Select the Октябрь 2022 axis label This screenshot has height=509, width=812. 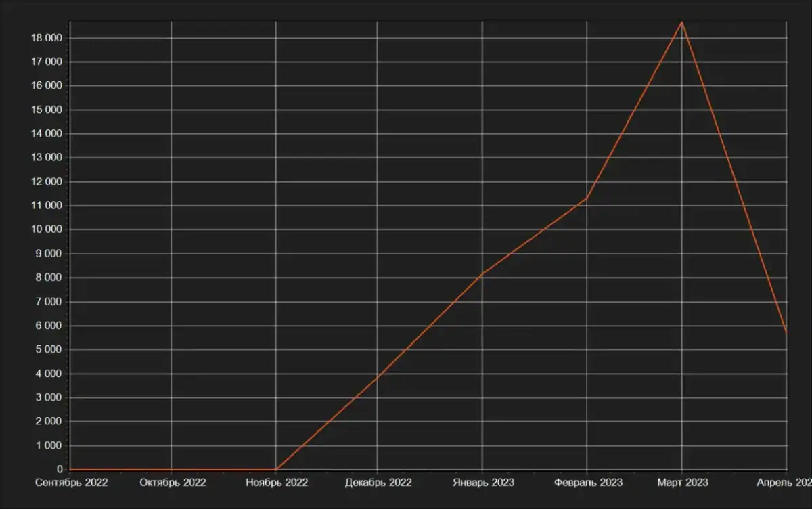[173, 483]
